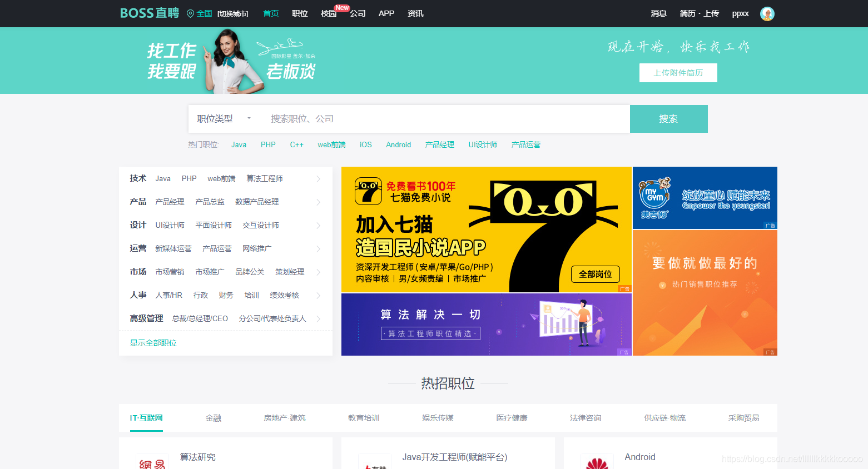Click hot job link 产品经理 below search
This screenshot has height=469, width=868.
click(439, 144)
